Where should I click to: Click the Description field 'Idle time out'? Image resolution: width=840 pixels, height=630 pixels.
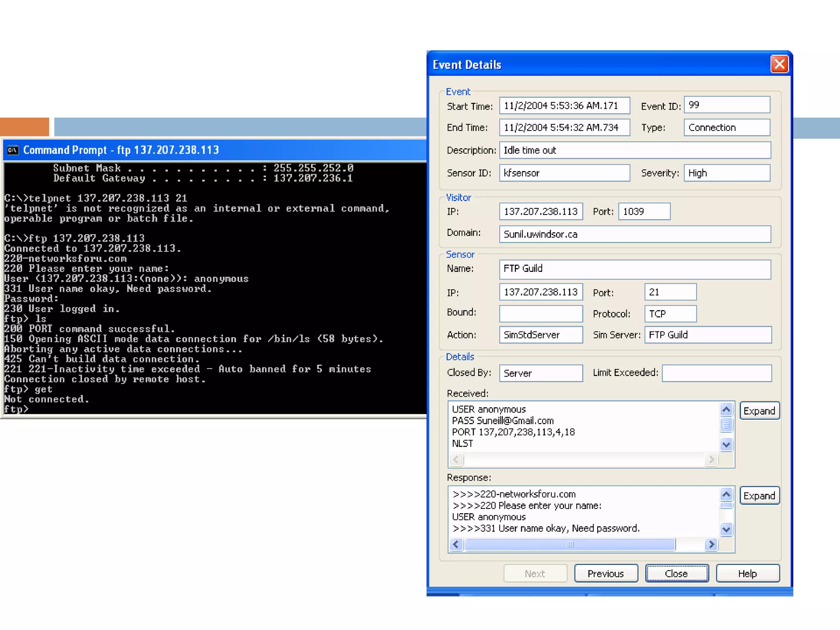[635, 150]
